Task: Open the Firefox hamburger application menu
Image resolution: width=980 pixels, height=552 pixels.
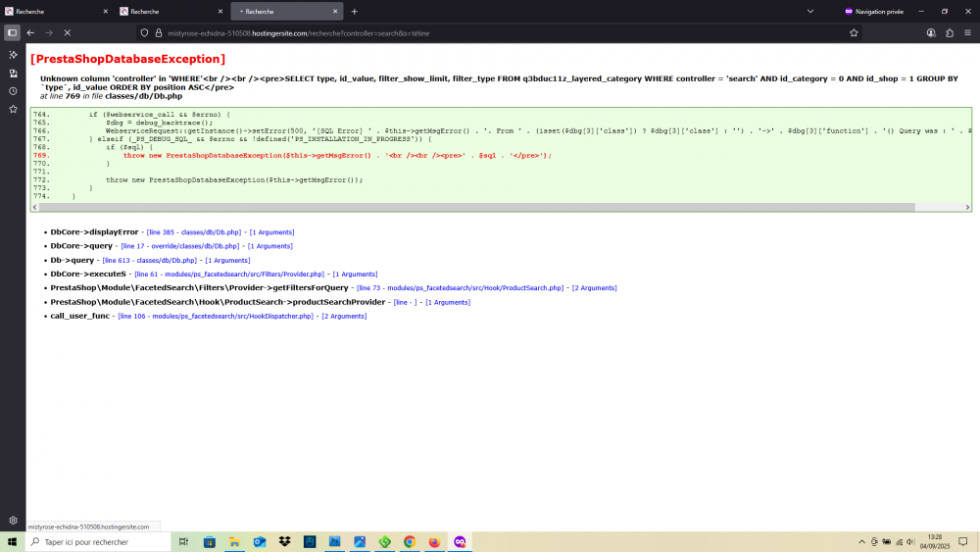Action: tap(967, 33)
